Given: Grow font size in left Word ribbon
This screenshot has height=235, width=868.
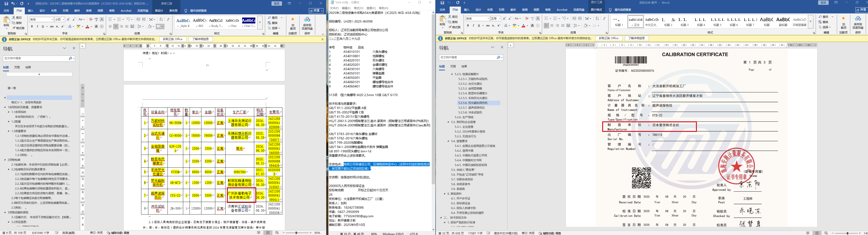Looking at the screenshot, I should [x=69, y=20].
